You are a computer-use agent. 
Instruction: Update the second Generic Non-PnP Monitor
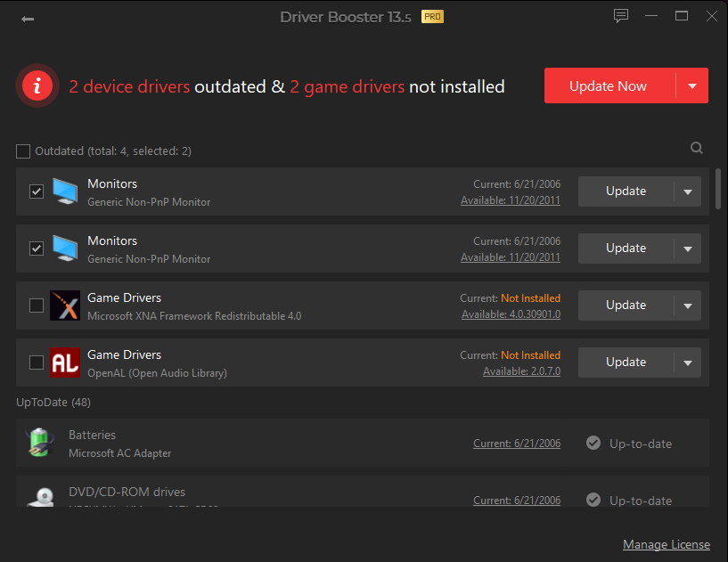coord(626,248)
